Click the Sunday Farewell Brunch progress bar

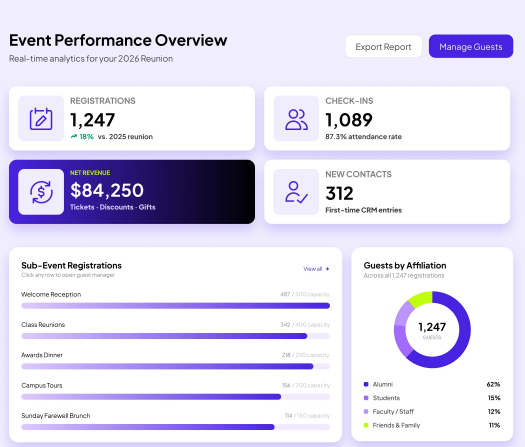[x=175, y=427]
